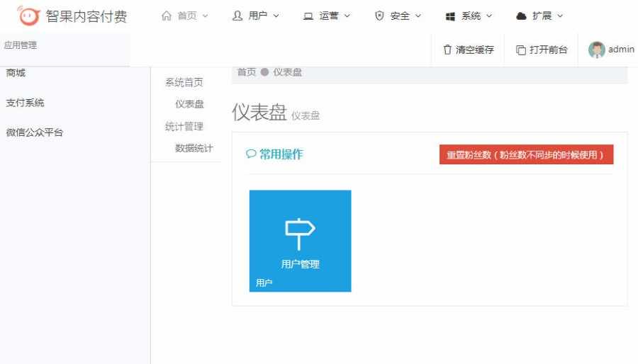
Task: Select 数据统计 in the submenu
Action: click(194, 148)
